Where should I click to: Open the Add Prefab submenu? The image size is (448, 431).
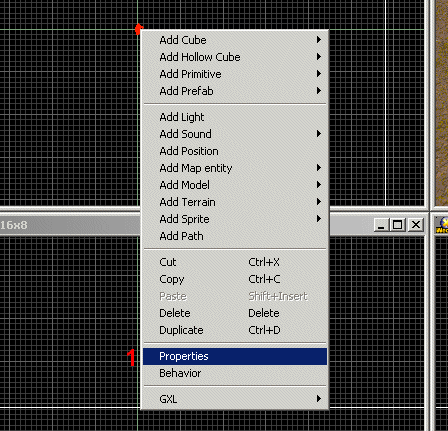(235, 91)
